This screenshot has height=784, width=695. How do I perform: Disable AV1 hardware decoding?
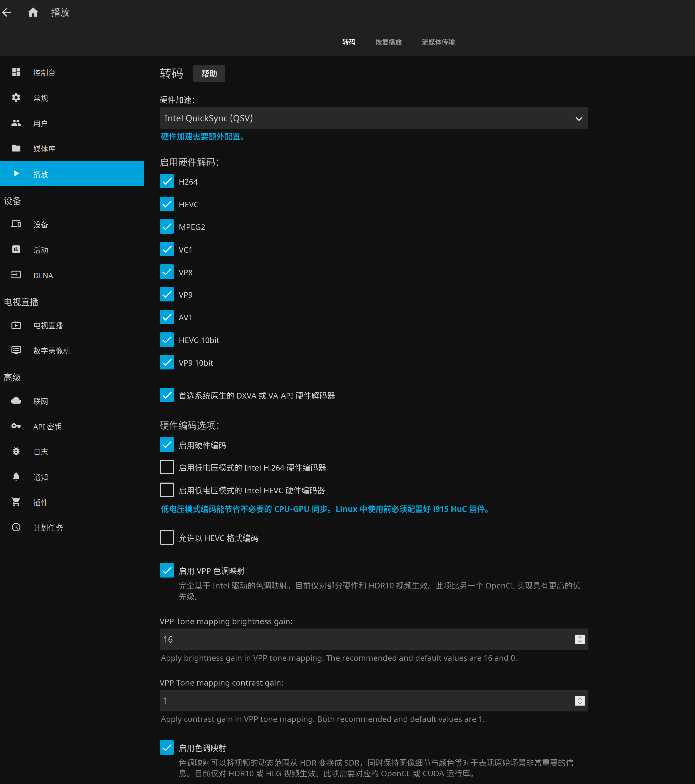(x=167, y=317)
